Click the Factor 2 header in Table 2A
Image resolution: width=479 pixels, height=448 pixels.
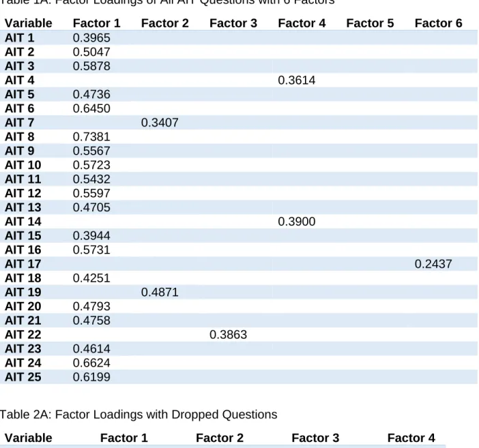point(220,438)
